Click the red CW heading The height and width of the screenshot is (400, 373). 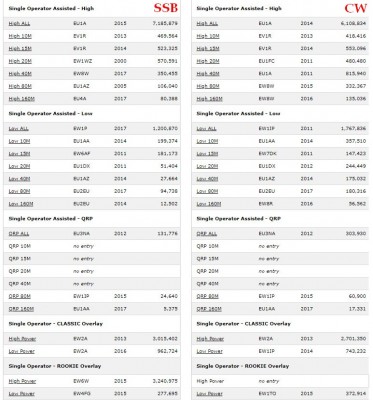pos(356,8)
